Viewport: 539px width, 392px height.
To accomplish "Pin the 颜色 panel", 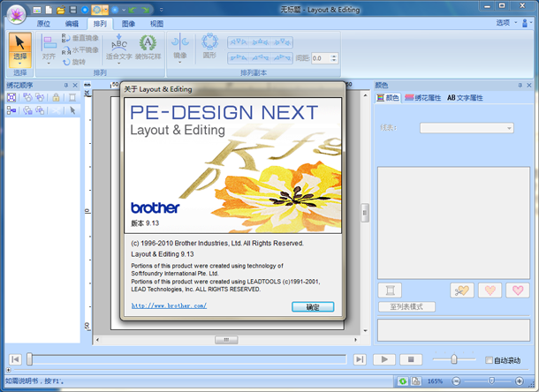I will 520,86.
